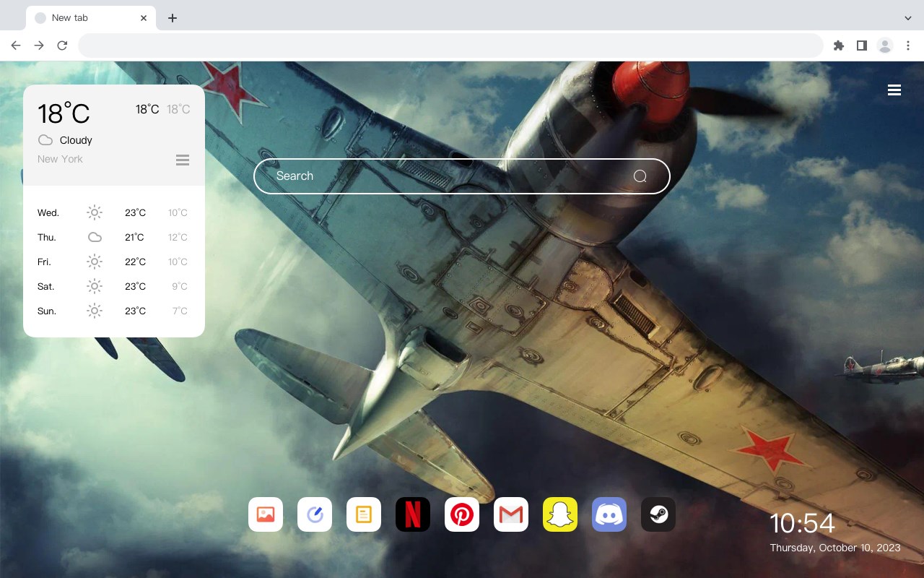
Task: Launch Gmail from the dock
Action: point(511,514)
